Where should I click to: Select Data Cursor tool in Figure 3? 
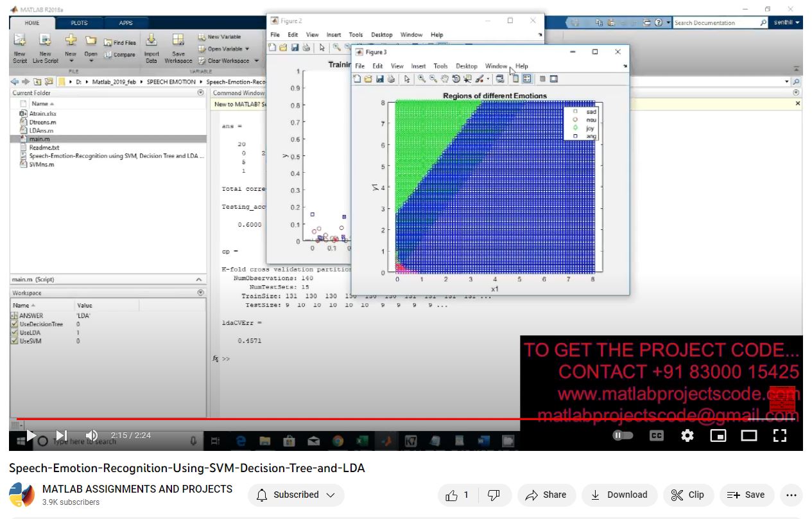pyautogui.click(x=467, y=79)
